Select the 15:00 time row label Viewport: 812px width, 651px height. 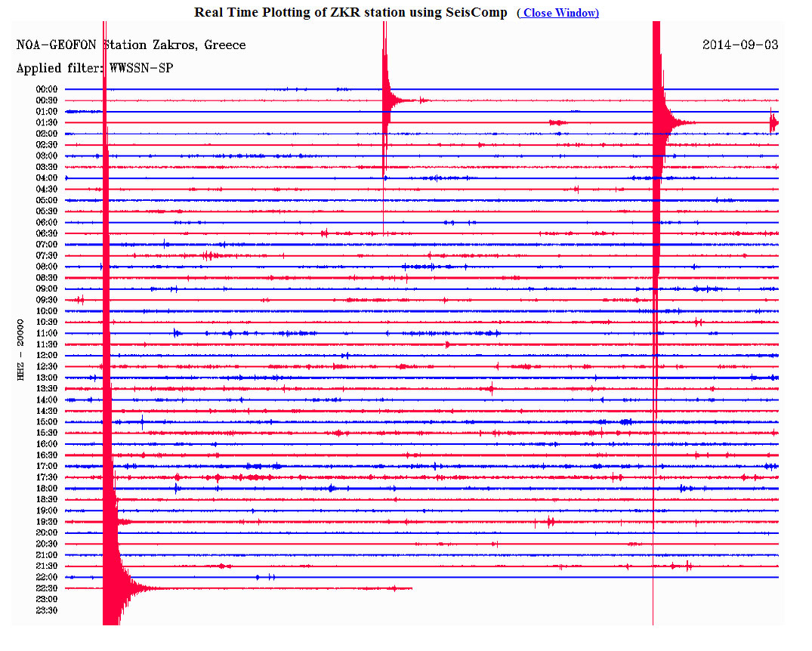[47, 422]
